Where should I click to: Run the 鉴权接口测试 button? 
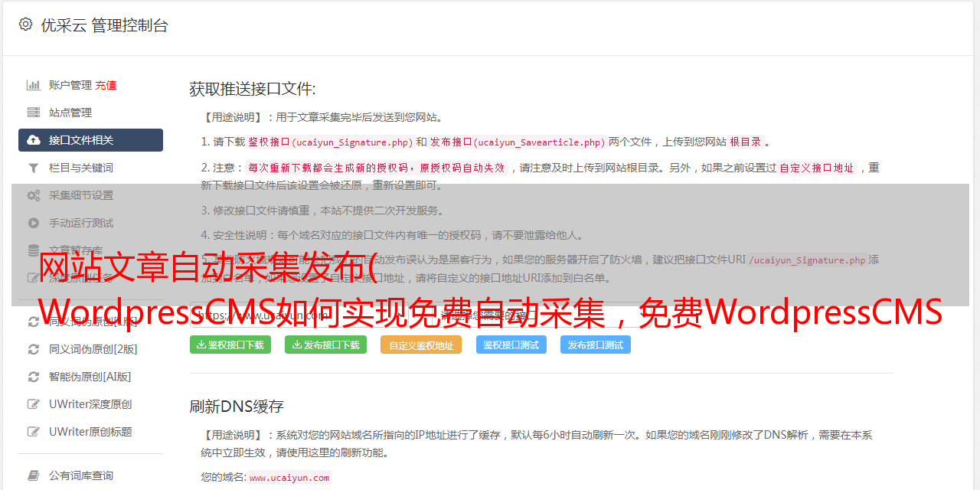point(511,345)
